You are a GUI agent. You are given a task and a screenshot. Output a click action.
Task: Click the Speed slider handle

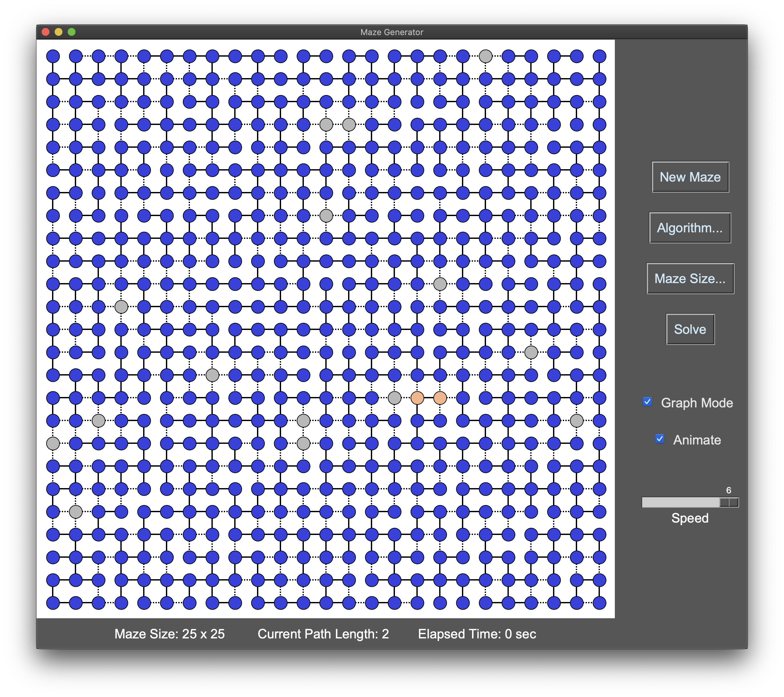(x=728, y=502)
